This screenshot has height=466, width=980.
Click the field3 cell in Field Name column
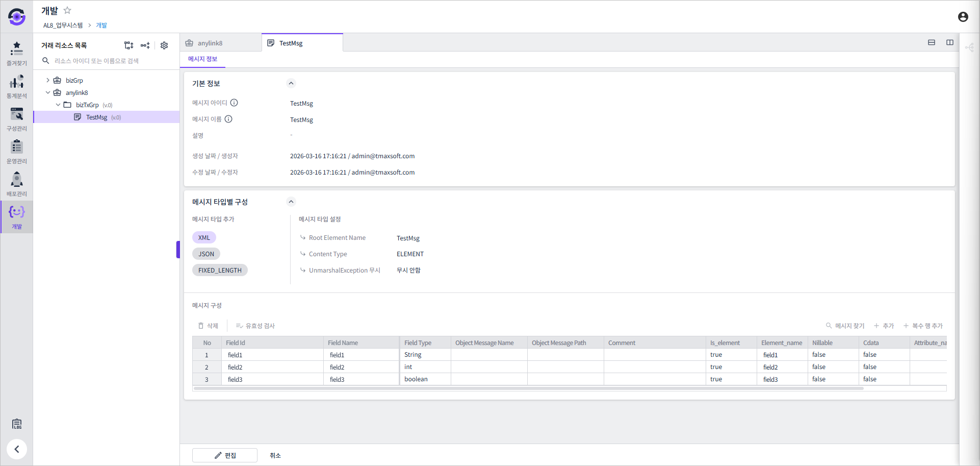[362, 379]
